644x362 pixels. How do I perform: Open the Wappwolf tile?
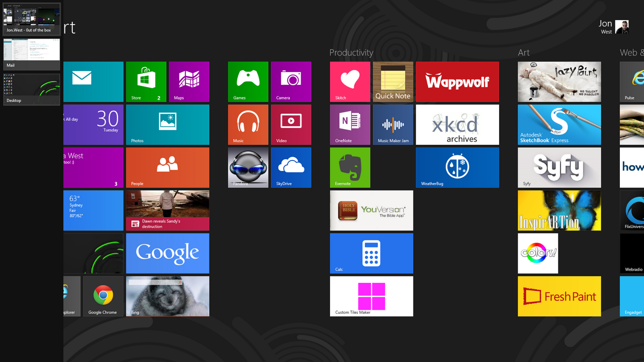457,82
